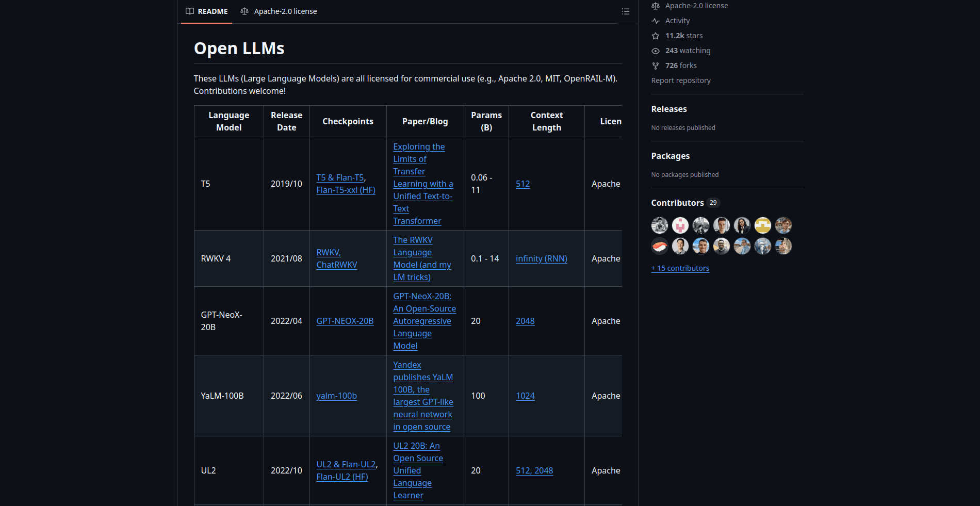Open the pink pixel-art contributor avatar
The width and height of the screenshot is (980, 506).
[680, 225]
